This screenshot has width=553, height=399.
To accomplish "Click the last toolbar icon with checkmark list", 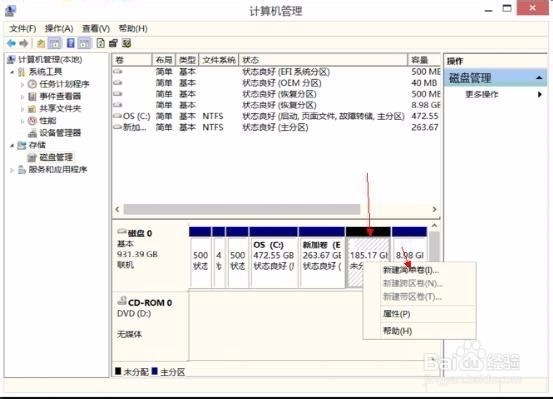I will coord(127,43).
